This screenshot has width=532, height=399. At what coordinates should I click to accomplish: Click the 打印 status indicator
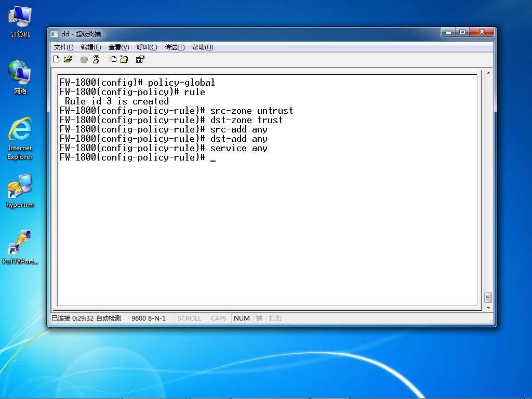275,318
